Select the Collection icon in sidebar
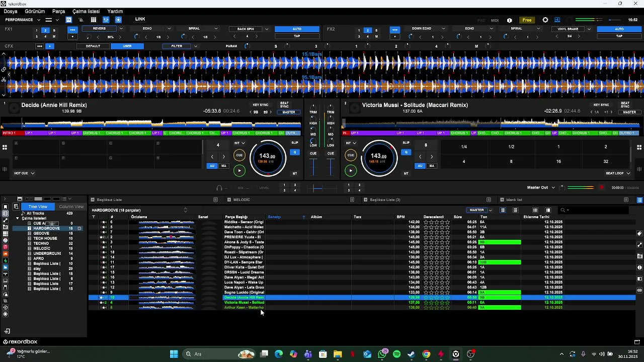 point(6,207)
